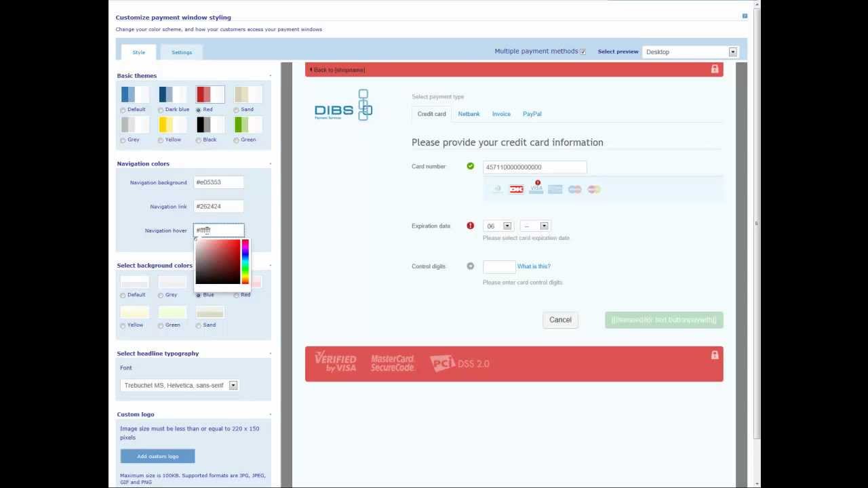Viewport: 868px width, 488px height.
Task: Select the Invoice payment tab
Action: (501, 114)
